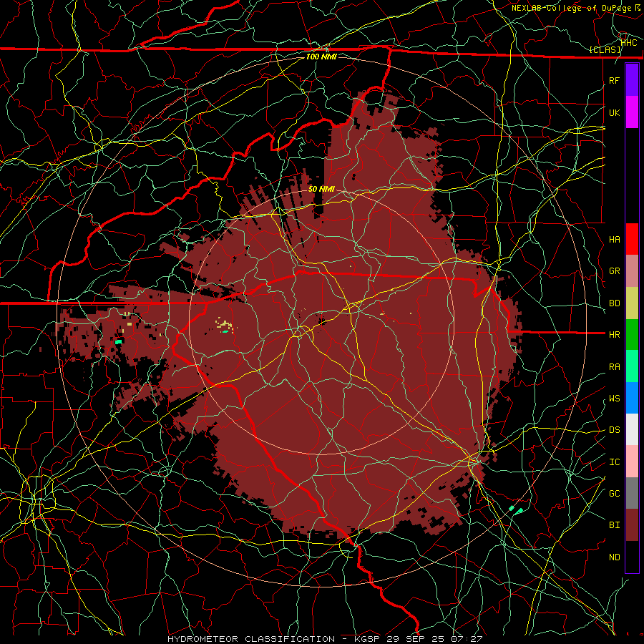The height and width of the screenshot is (644, 644).
Task: Click the HHC product label
Action: click(629, 43)
